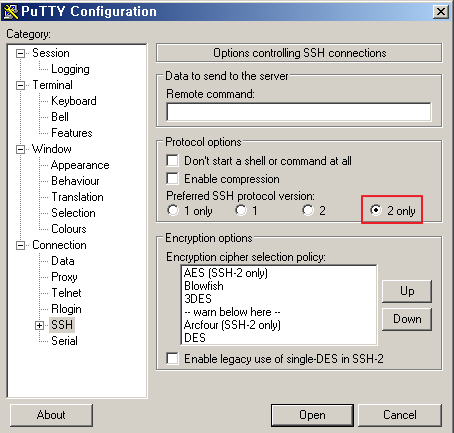Image resolution: width=454 pixels, height=433 pixels.
Task: Open Behaviour settings category
Action: pos(75,181)
